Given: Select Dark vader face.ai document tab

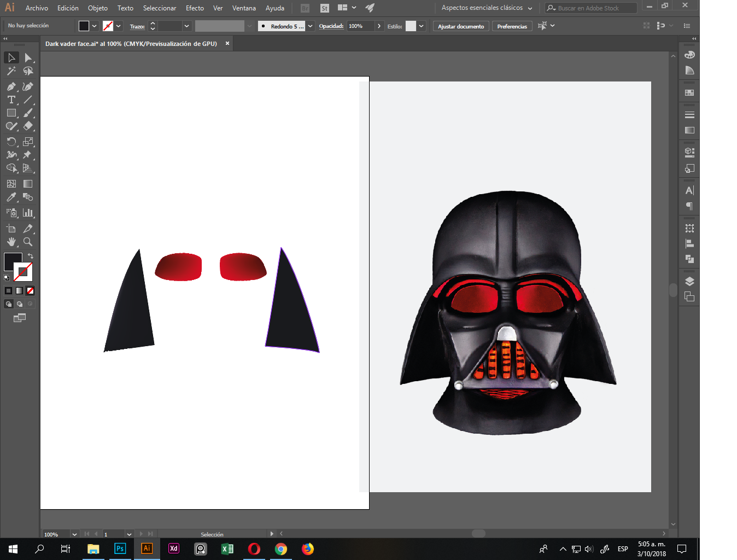Looking at the screenshot, I should point(131,44).
